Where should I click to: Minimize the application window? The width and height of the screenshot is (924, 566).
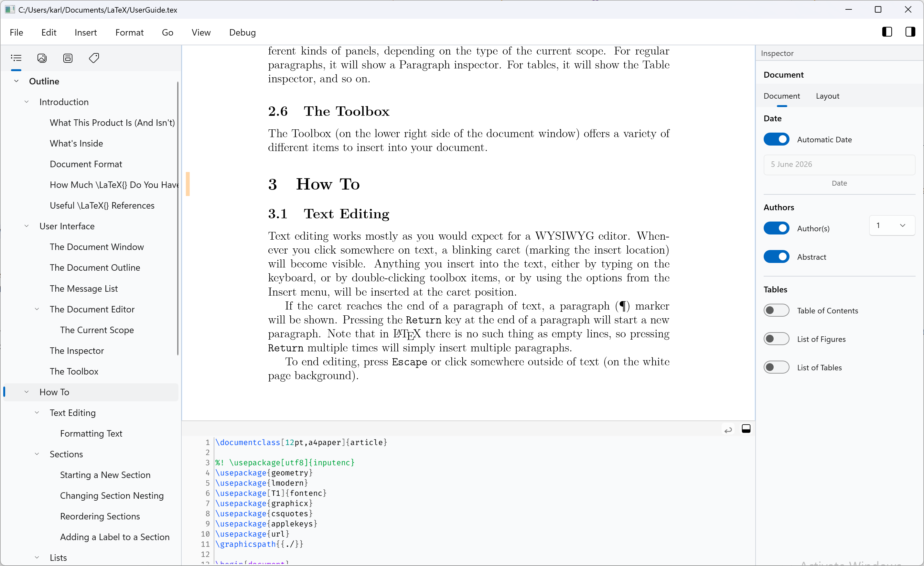pos(849,9)
